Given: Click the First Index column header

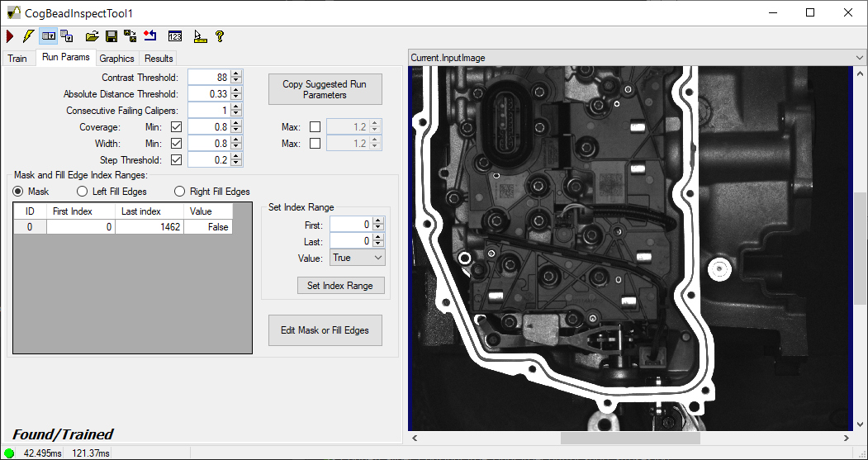Looking at the screenshot, I should 81,211.
